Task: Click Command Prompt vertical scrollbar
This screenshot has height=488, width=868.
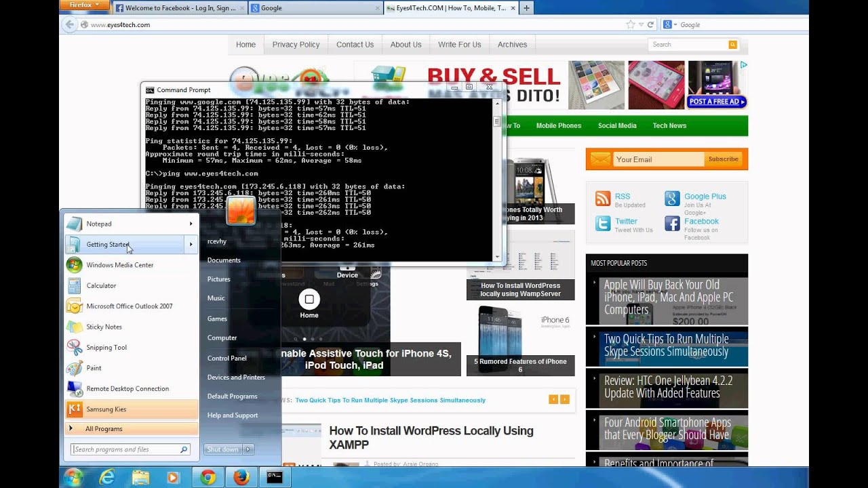Action: click(x=497, y=180)
